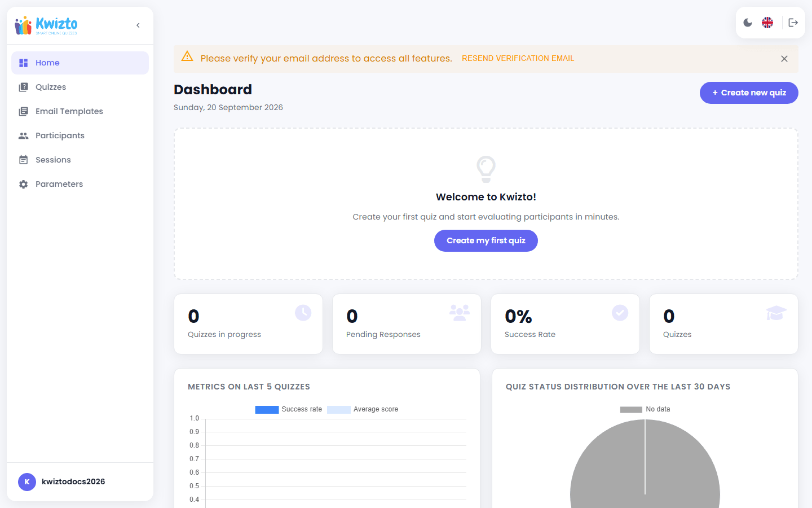Screen dimensions: 812x508
Task: Click the Participants people icon
Action: pos(23,135)
